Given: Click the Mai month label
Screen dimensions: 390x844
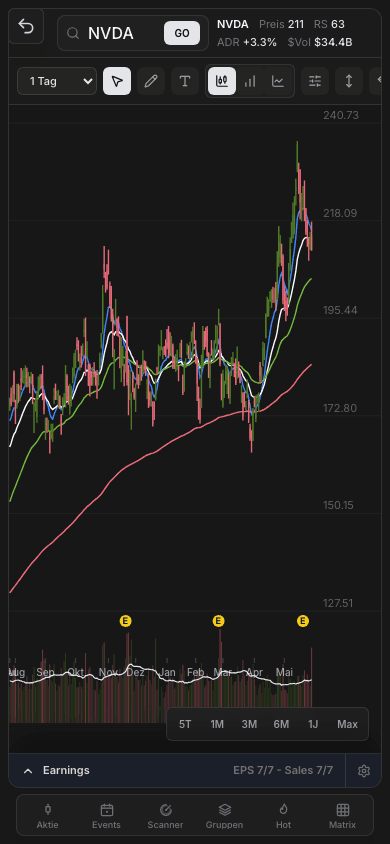Looking at the screenshot, I should coord(284,672).
